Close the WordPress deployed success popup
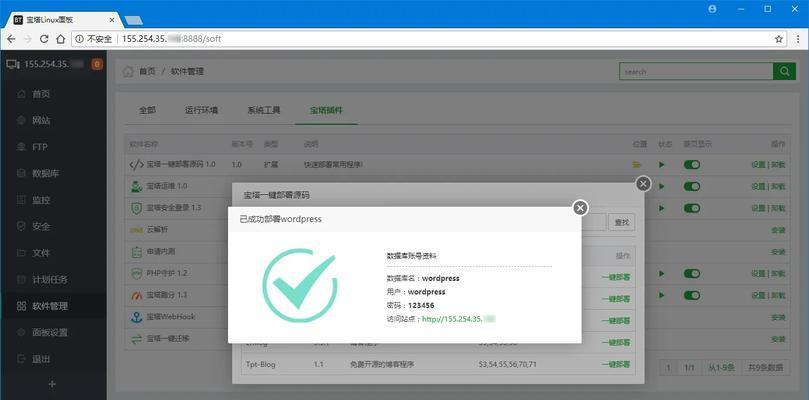The height and width of the screenshot is (400, 809). click(580, 207)
